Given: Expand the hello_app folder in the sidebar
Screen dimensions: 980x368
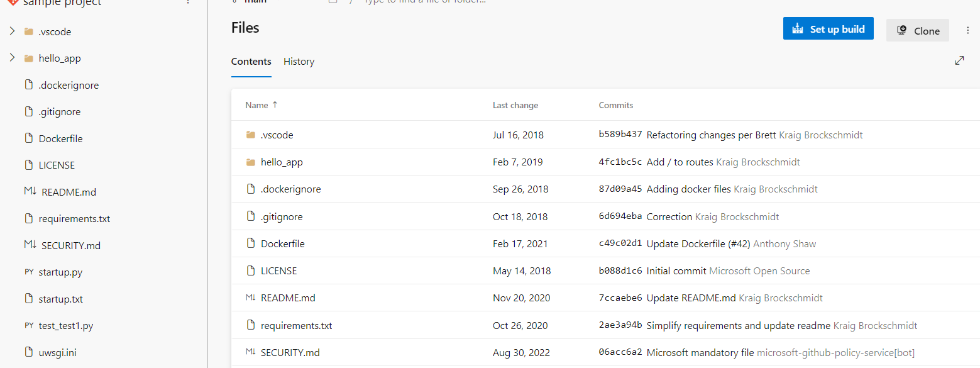Looking at the screenshot, I should [x=11, y=57].
